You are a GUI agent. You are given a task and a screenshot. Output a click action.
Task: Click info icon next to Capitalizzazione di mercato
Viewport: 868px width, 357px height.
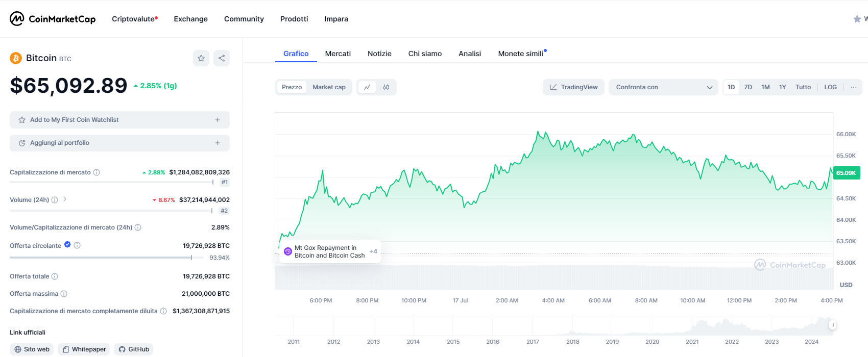[97, 172]
